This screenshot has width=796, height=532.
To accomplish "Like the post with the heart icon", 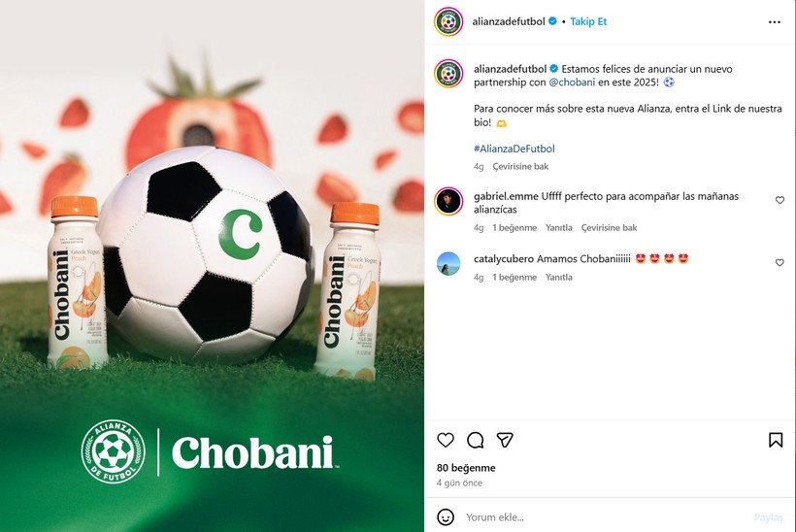I will click(446, 440).
